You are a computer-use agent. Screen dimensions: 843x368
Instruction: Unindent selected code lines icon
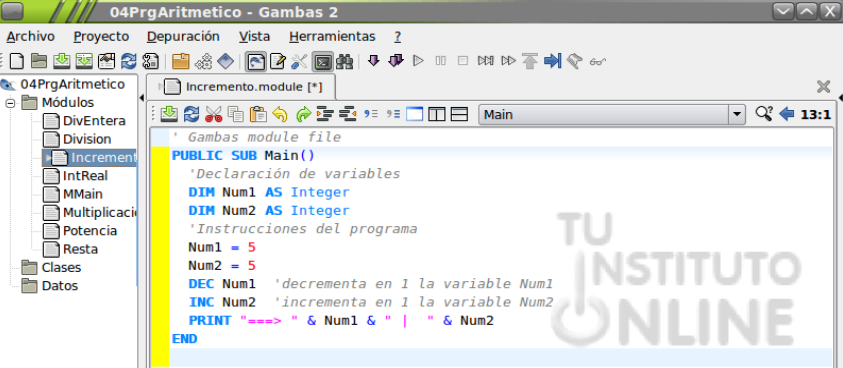pos(348,114)
